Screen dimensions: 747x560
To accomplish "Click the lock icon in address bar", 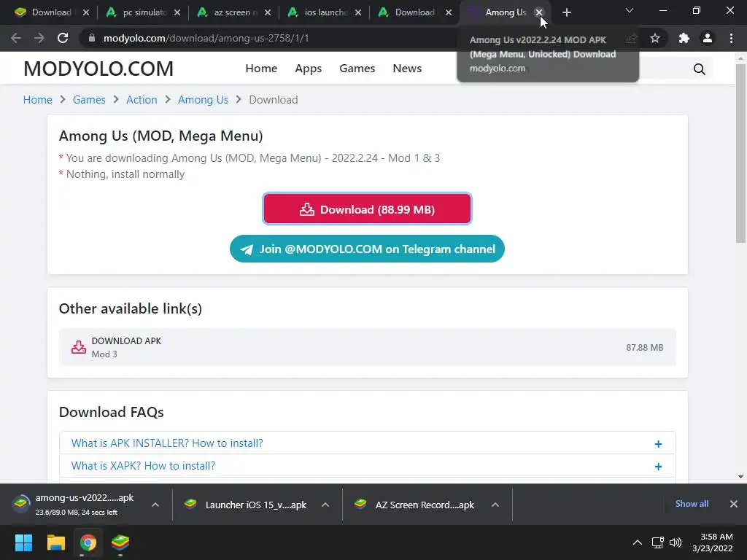I will pos(92,38).
